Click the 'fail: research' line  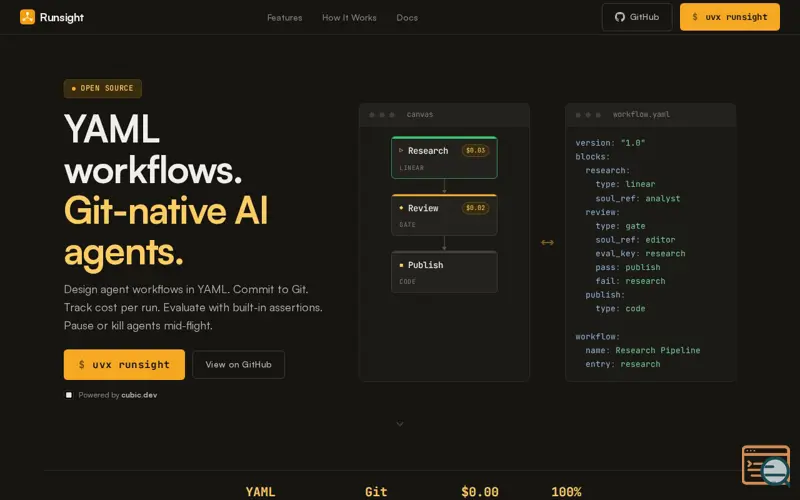[631, 281]
